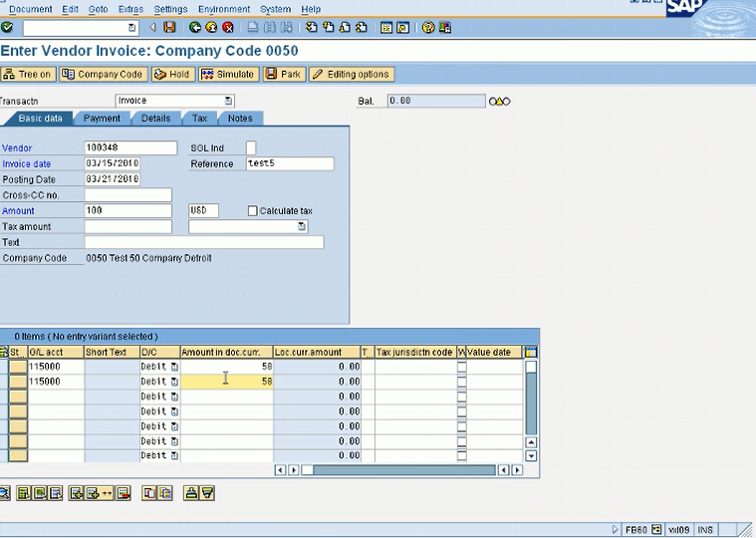Click the First Page navigation icon
The height and width of the screenshot is (538, 756).
coord(312,28)
